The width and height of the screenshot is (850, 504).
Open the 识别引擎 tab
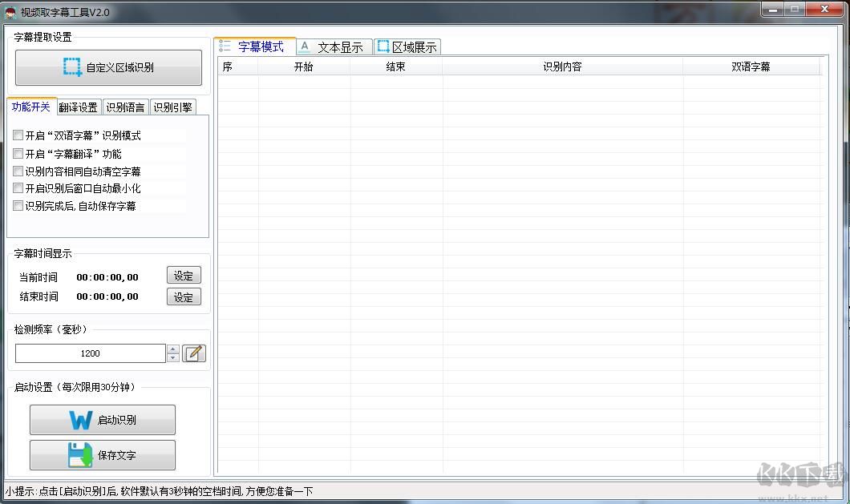coord(172,106)
